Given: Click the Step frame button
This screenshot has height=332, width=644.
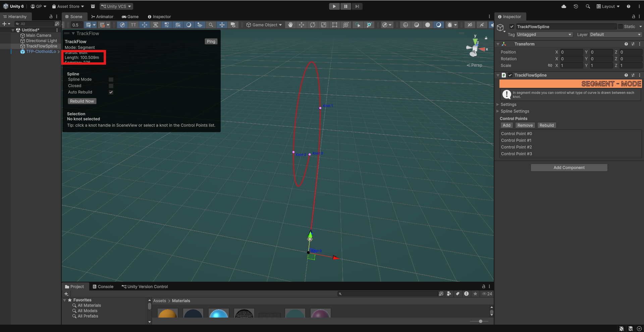Looking at the screenshot, I should pos(357,6).
